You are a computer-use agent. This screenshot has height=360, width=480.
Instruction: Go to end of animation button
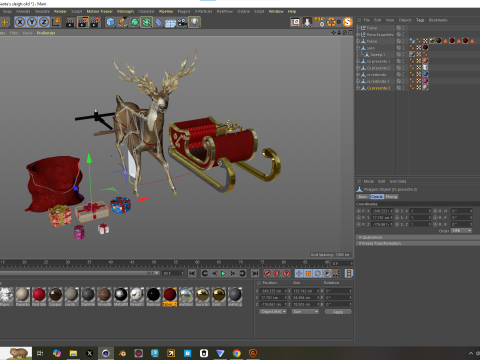click(255, 273)
